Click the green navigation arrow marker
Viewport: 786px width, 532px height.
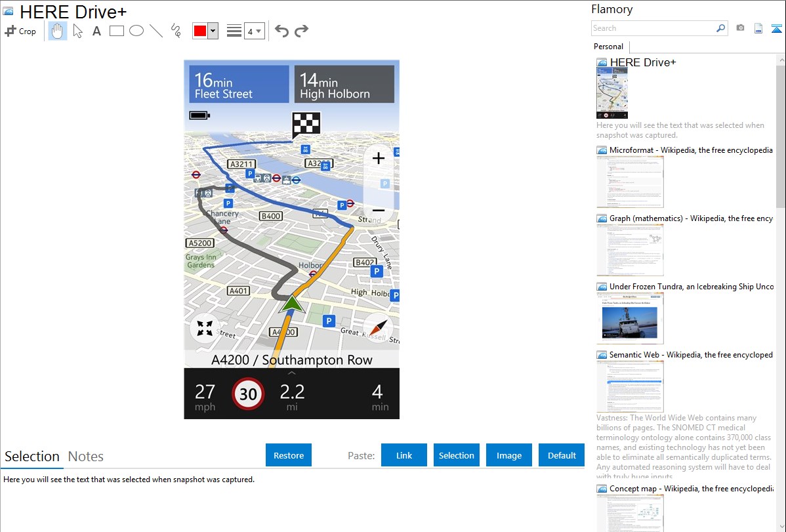292,305
